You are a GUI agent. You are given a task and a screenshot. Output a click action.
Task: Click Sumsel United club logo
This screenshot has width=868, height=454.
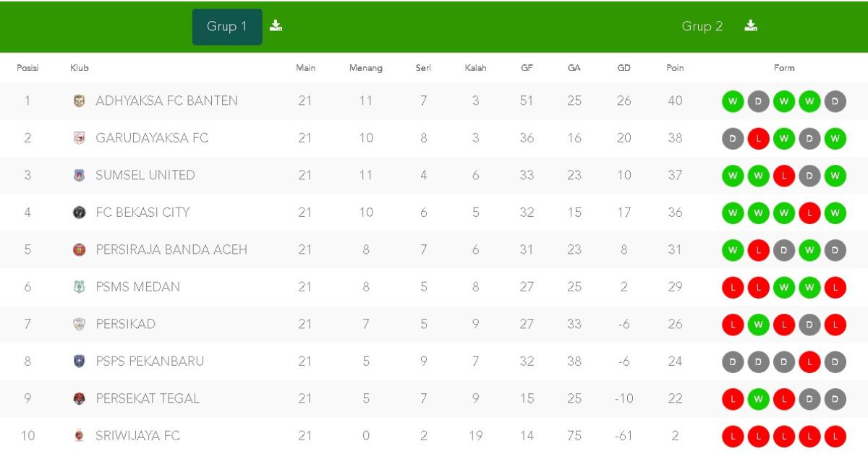(x=80, y=176)
